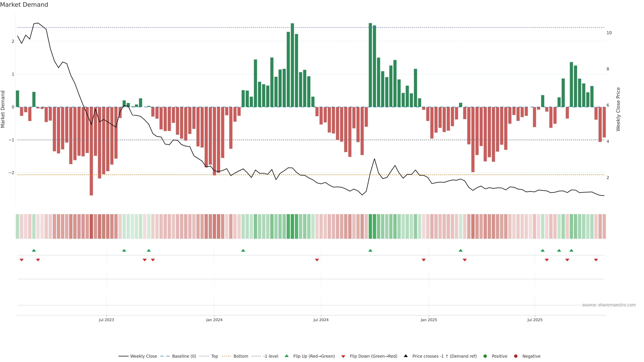Click the Flip Up green triangle legend icon
Screen dimensions: 644x362
click(286, 356)
